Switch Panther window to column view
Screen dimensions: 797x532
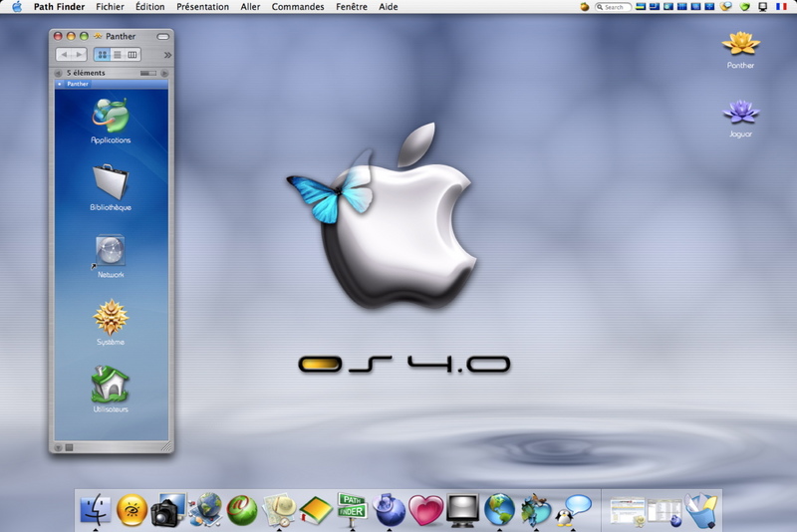click(133, 55)
